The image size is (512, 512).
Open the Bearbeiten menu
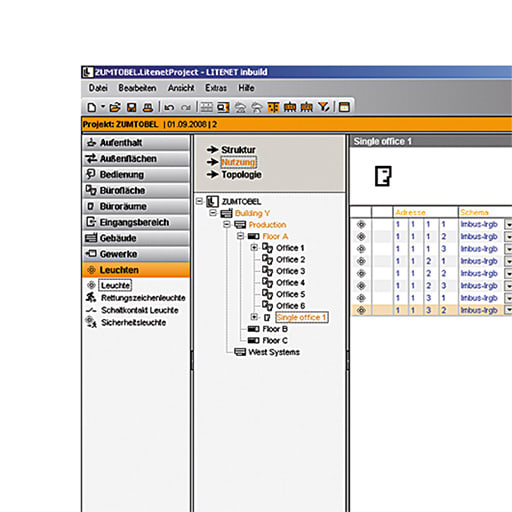coord(137,88)
